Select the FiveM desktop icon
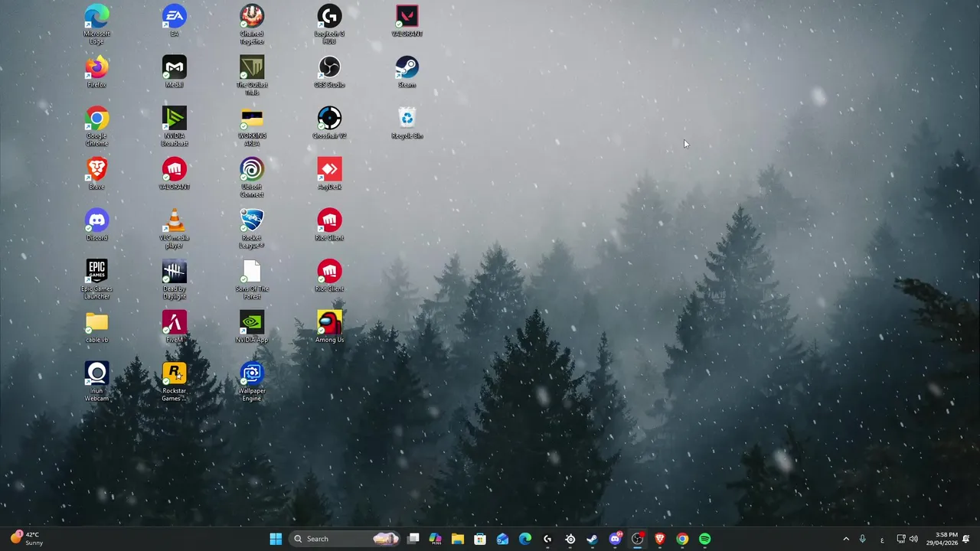 click(x=174, y=327)
